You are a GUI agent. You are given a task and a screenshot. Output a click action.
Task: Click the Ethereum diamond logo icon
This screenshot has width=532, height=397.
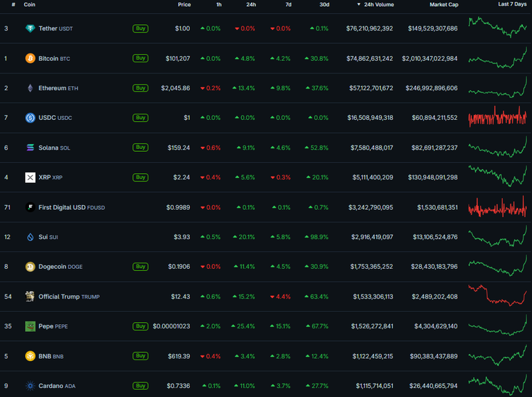(x=30, y=88)
